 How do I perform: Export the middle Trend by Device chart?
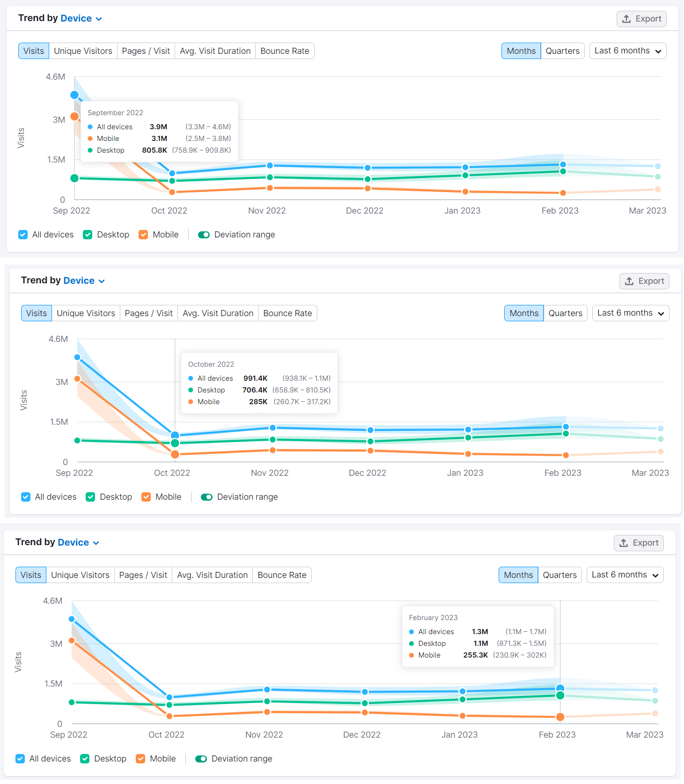(x=644, y=281)
